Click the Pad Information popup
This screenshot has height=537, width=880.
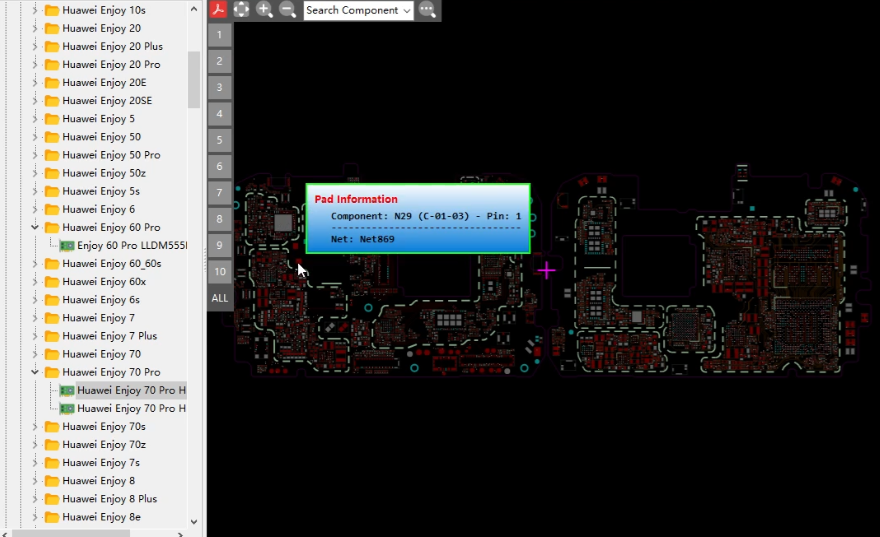point(418,218)
